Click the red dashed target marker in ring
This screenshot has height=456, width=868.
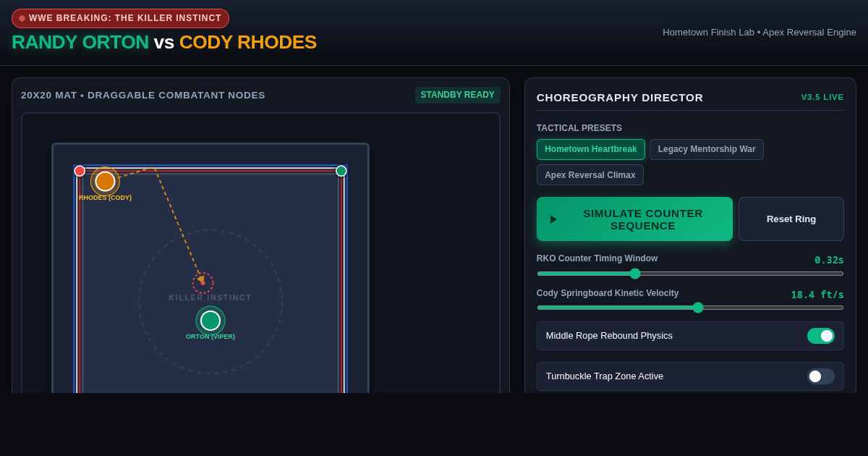(203, 283)
